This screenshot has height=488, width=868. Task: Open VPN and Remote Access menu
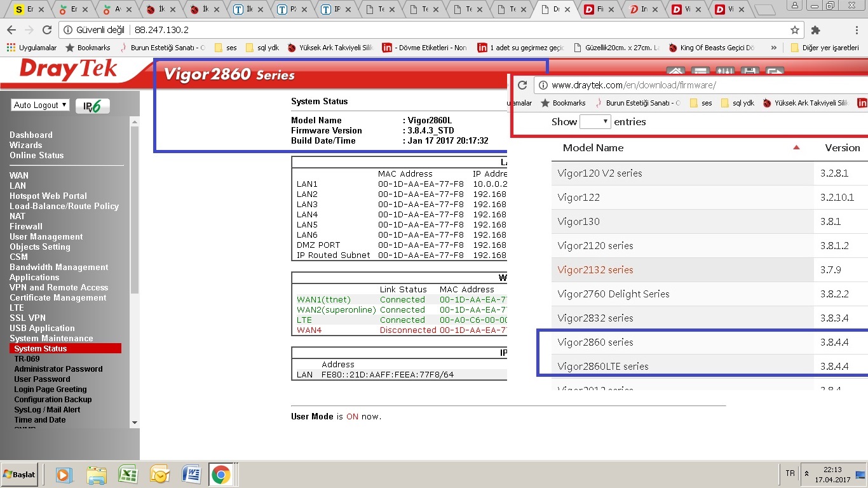58,287
